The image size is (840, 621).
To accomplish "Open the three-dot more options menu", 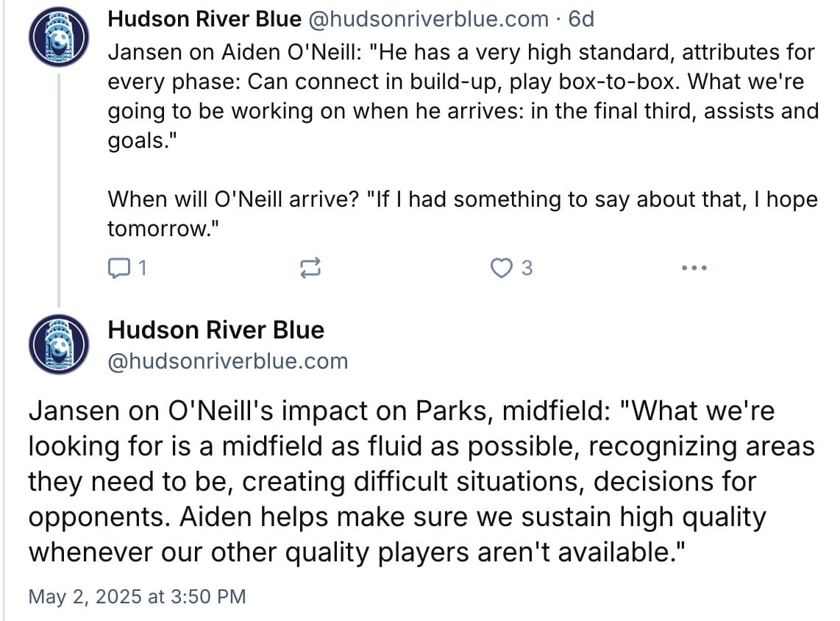I will (694, 267).
